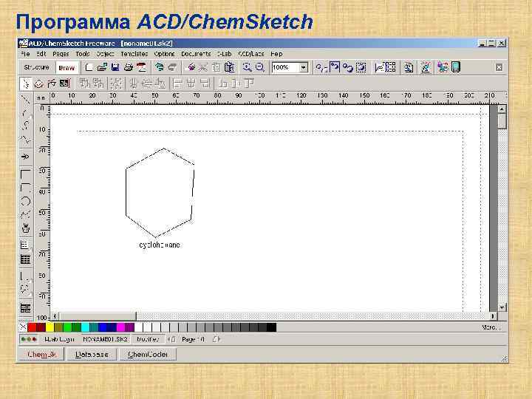
Task: Pick the black color swatch
Action: tap(271, 327)
